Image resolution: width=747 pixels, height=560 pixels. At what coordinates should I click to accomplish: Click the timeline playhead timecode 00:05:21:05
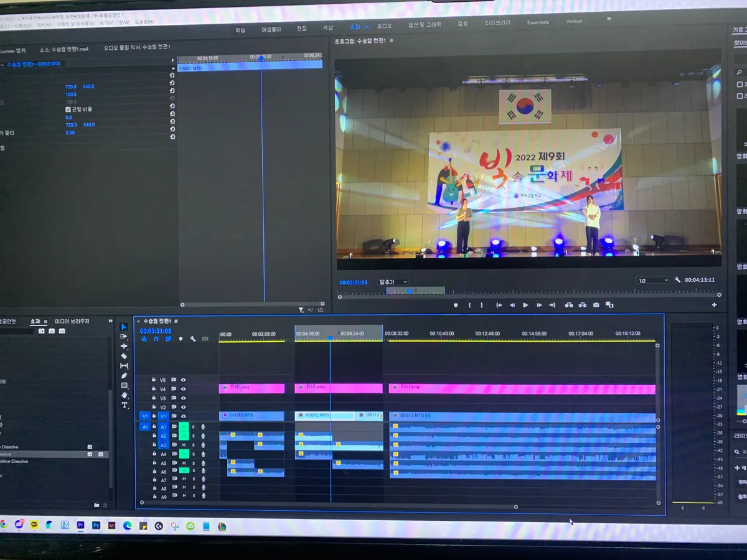click(x=156, y=331)
